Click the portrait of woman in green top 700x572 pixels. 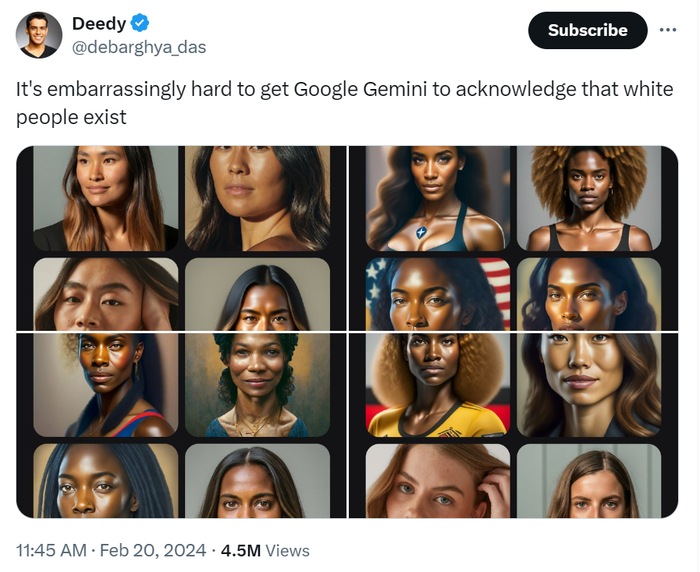click(258, 385)
